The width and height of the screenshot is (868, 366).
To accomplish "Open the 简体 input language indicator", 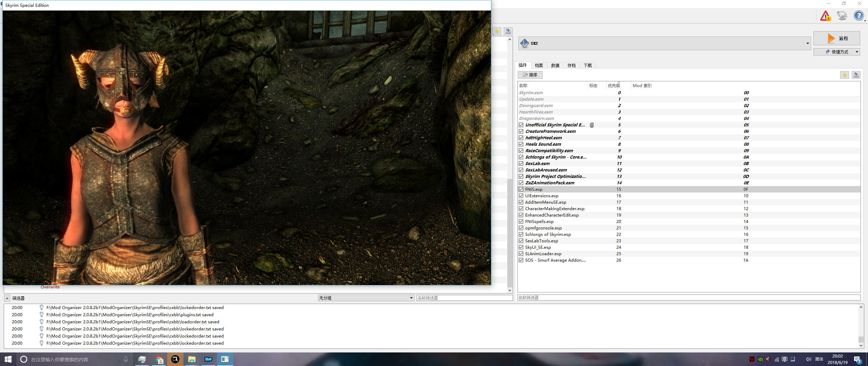I will pos(819,359).
